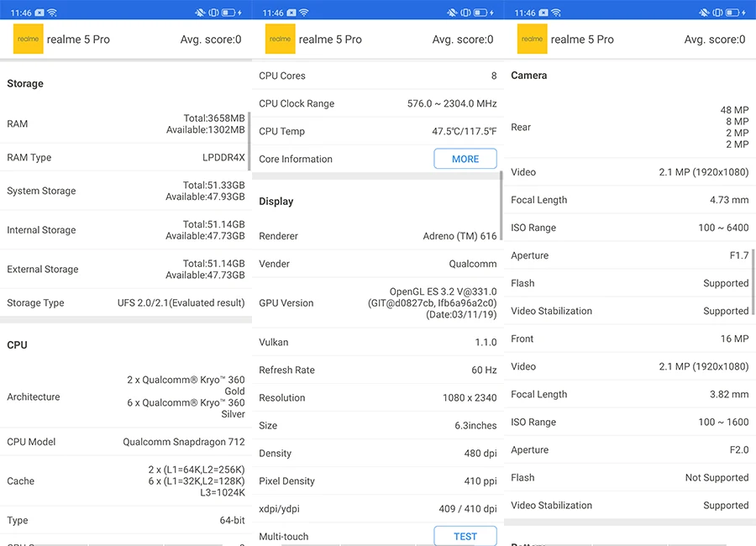756x546 pixels.
Task: Select '6.3inches' Size value
Action: [475, 425]
